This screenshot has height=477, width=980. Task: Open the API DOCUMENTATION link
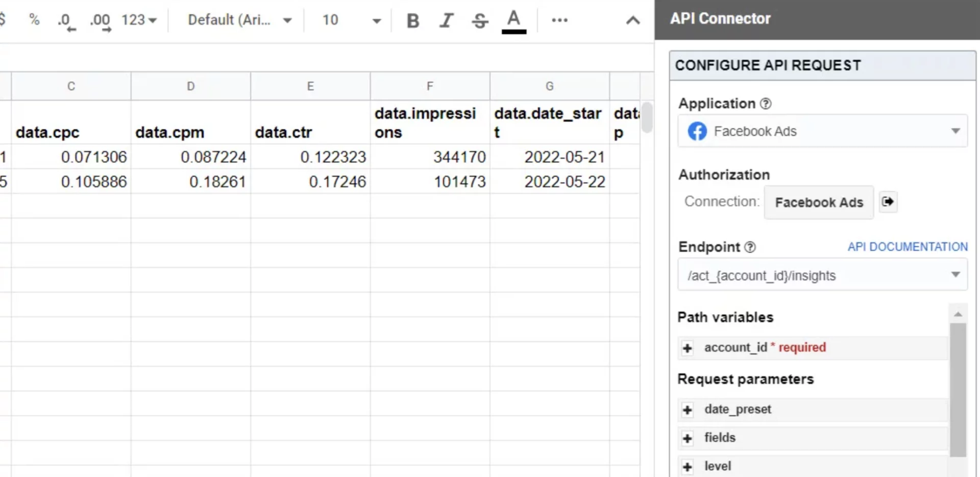click(908, 247)
